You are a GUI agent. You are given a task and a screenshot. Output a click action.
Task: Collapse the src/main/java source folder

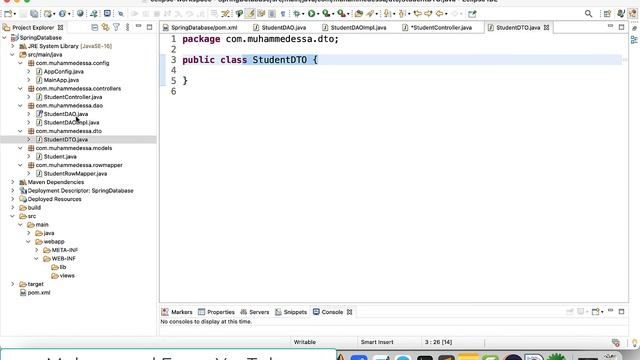(13, 54)
